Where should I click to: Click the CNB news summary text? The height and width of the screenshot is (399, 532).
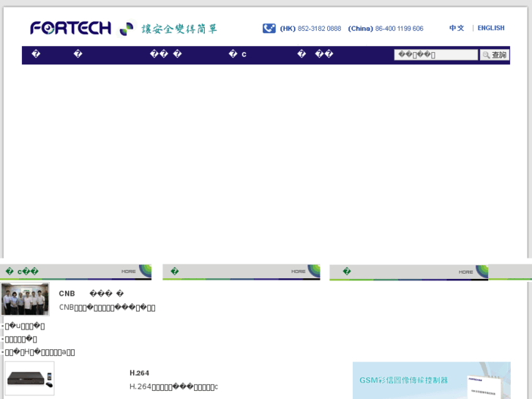[x=108, y=307]
